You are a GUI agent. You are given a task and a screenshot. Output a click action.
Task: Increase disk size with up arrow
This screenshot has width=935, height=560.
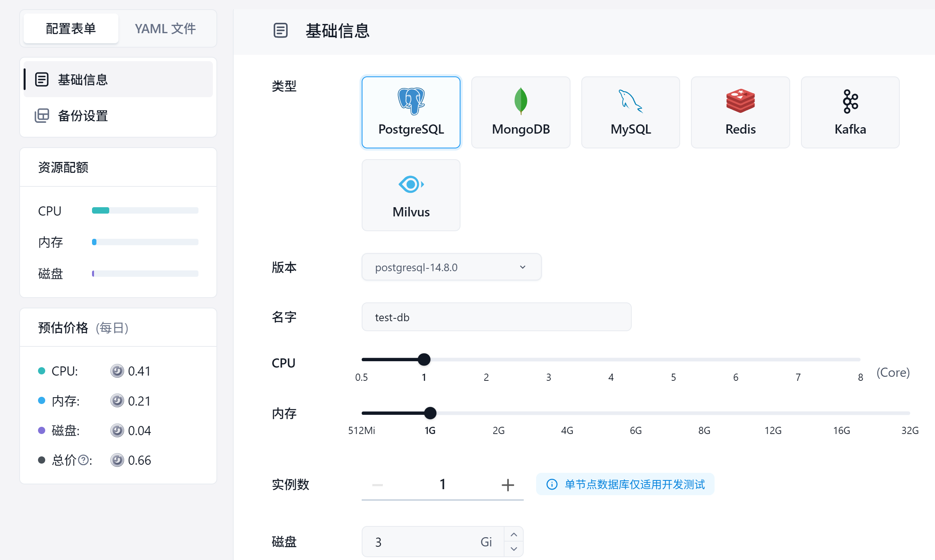tap(514, 534)
